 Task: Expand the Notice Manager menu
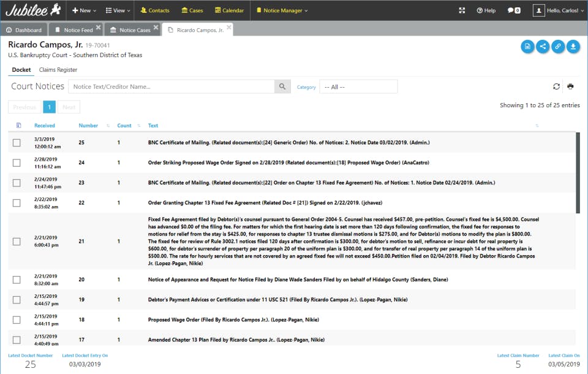(x=282, y=10)
